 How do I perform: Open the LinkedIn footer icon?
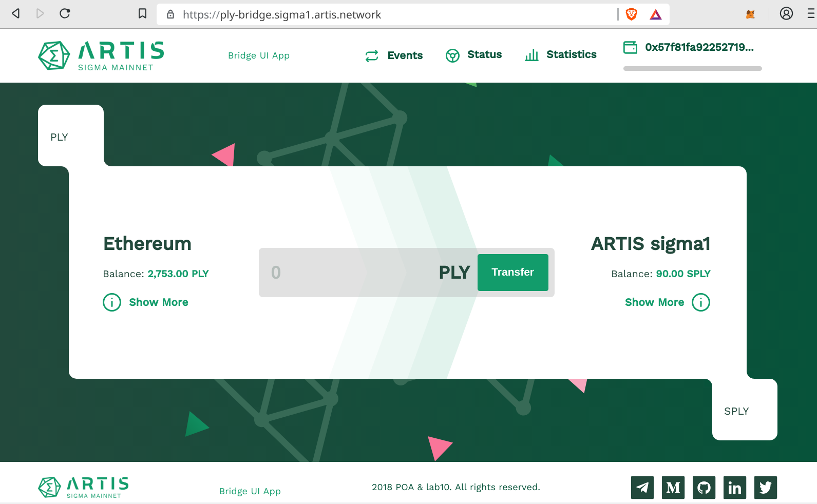pos(735,488)
